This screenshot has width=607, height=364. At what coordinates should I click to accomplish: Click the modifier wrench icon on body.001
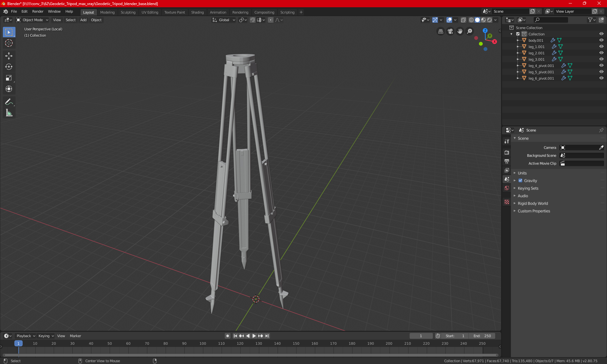[553, 40]
